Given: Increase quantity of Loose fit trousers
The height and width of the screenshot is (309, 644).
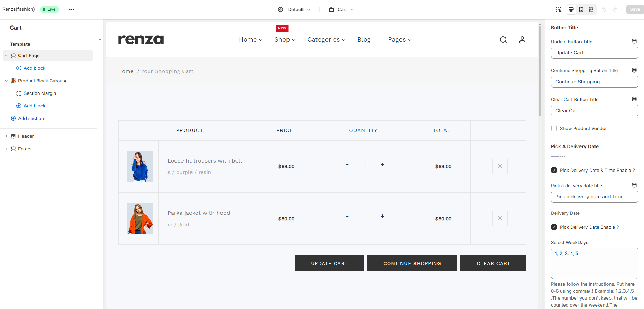Looking at the screenshot, I should 382,164.
